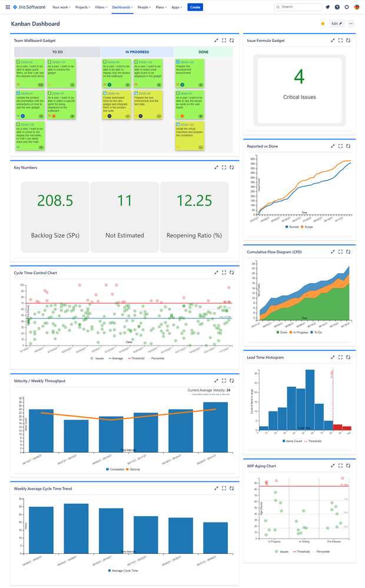
Task: Click the 208.5 Backlog Size tile
Action: [x=55, y=217]
